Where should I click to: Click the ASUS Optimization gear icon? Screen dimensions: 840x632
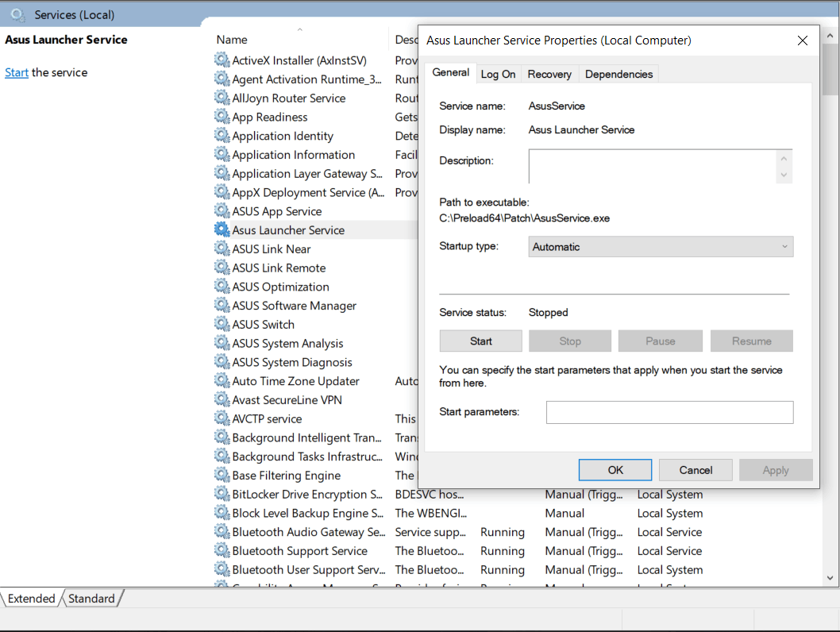[x=222, y=286]
